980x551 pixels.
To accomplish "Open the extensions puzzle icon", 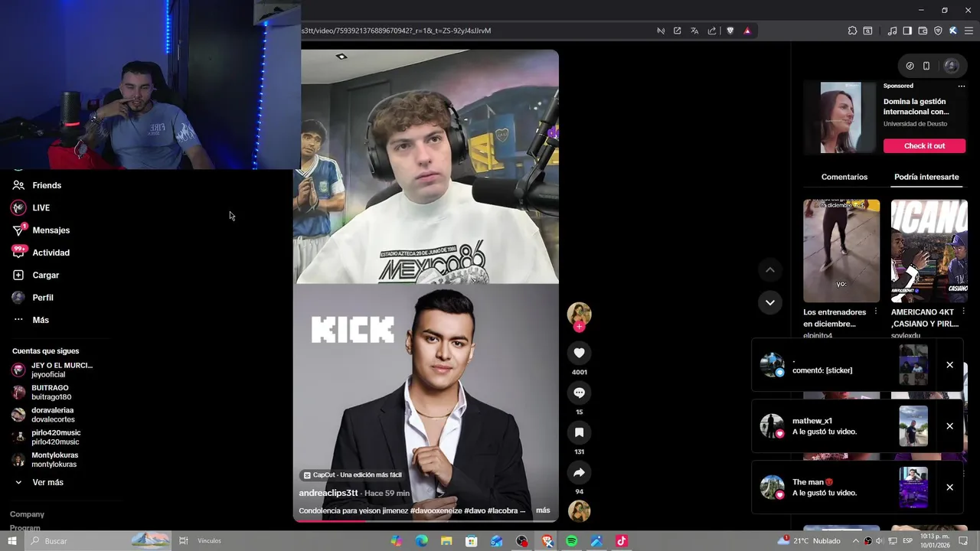I will 852,31.
